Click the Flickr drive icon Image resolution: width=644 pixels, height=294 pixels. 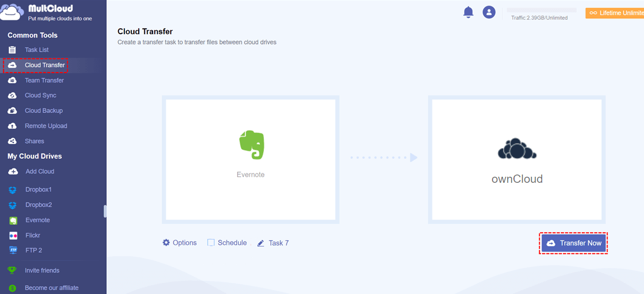[13, 236]
